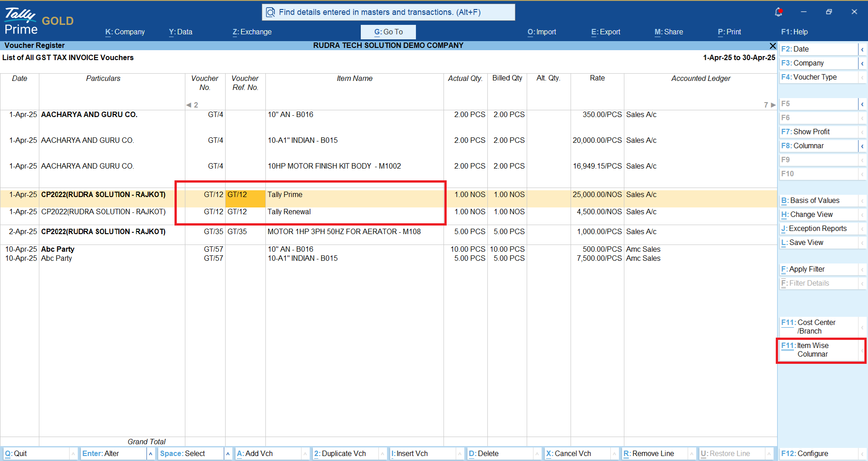Click the bold Abc Party entry
The width and height of the screenshot is (868, 461).
pos(58,249)
